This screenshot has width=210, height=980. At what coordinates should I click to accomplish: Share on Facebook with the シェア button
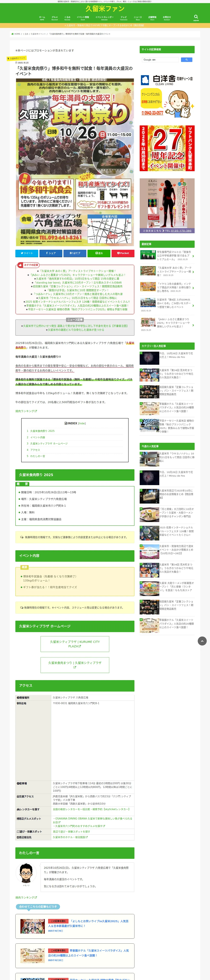click(x=51, y=253)
